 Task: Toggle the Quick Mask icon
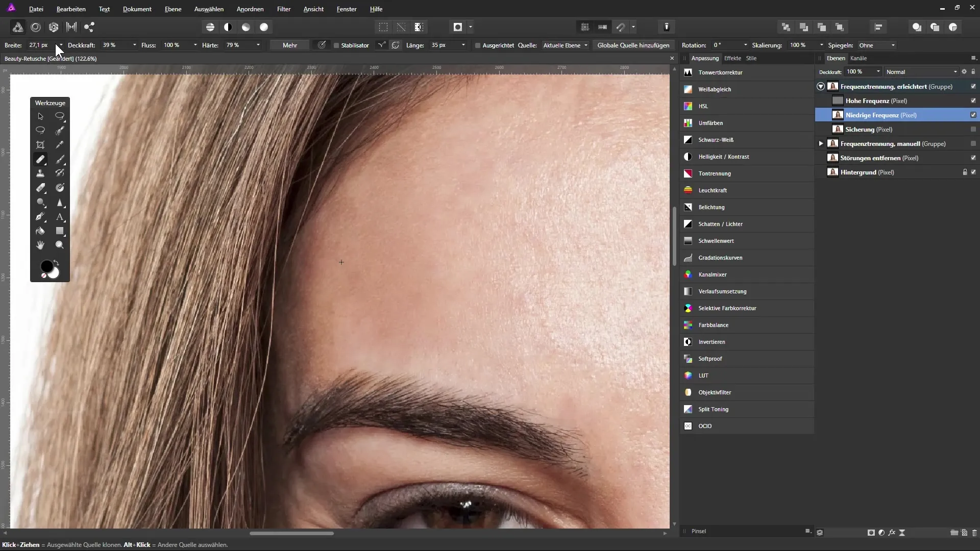(458, 27)
